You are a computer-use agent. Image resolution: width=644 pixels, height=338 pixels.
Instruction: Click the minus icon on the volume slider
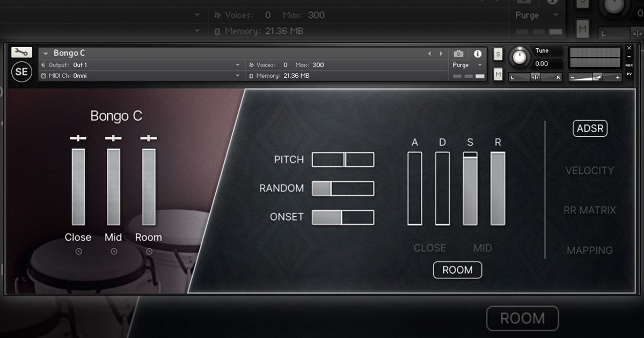(x=573, y=77)
